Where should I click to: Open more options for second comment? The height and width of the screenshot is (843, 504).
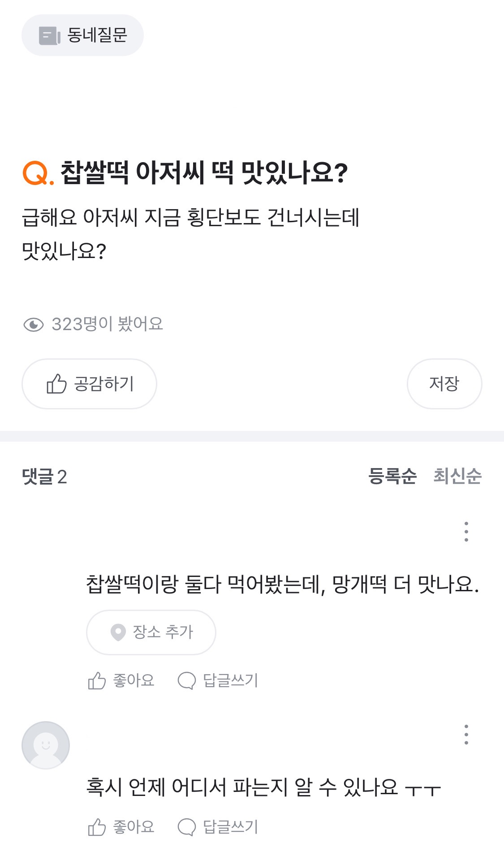[x=466, y=735]
